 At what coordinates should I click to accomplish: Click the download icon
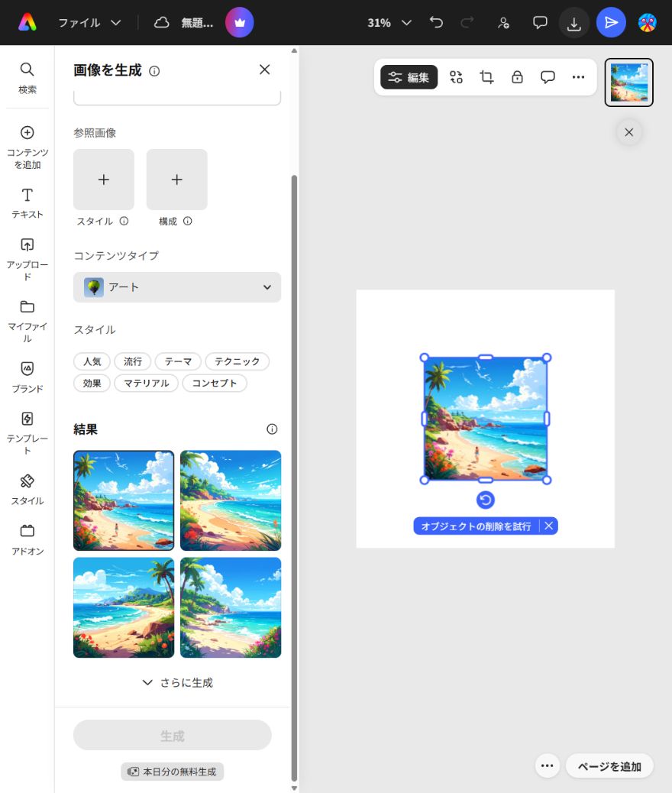click(x=574, y=23)
